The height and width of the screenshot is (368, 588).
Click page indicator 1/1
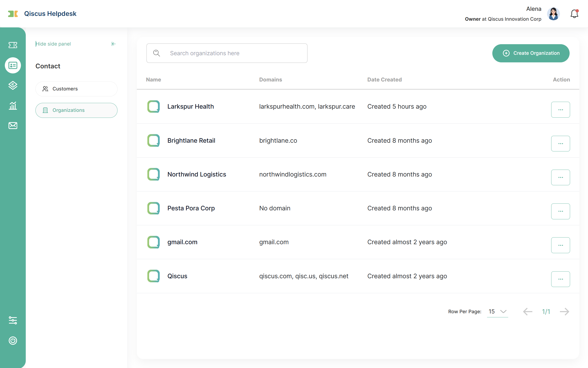(x=546, y=312)
